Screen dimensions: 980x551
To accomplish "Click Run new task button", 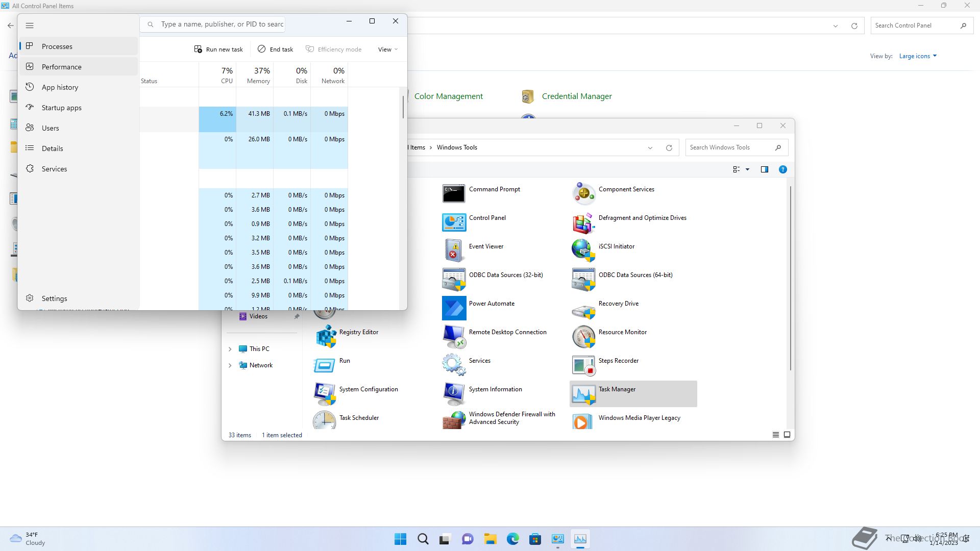I will (218, 49).
